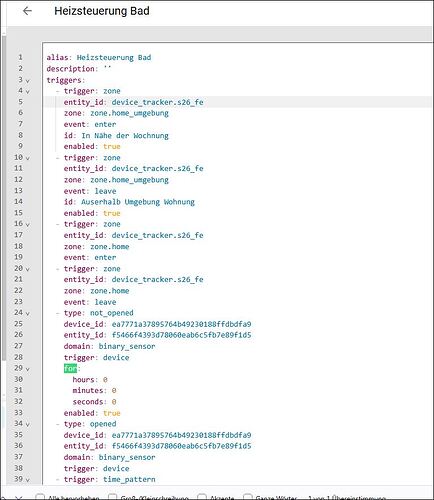
Task: Click the 'type: opened' line
Action: click(x=90, y=424)
